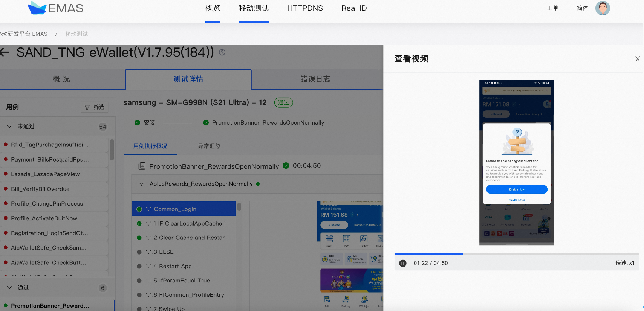Select passed case PromotionBanner_Reward...
This screenshot has width=644, height=311.
point(57,305)
